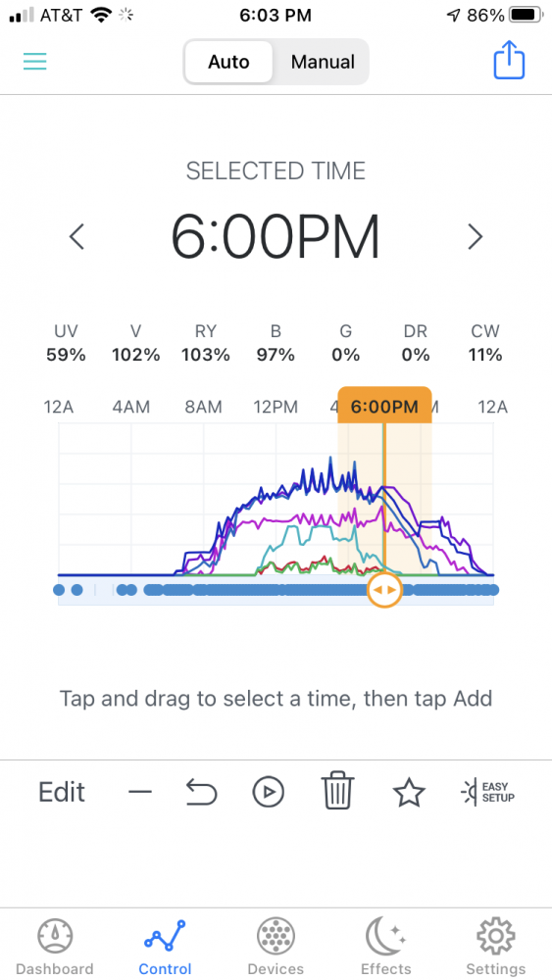Switch to Manual mode
Screen dimensions: 552x980
coord(323,62)
